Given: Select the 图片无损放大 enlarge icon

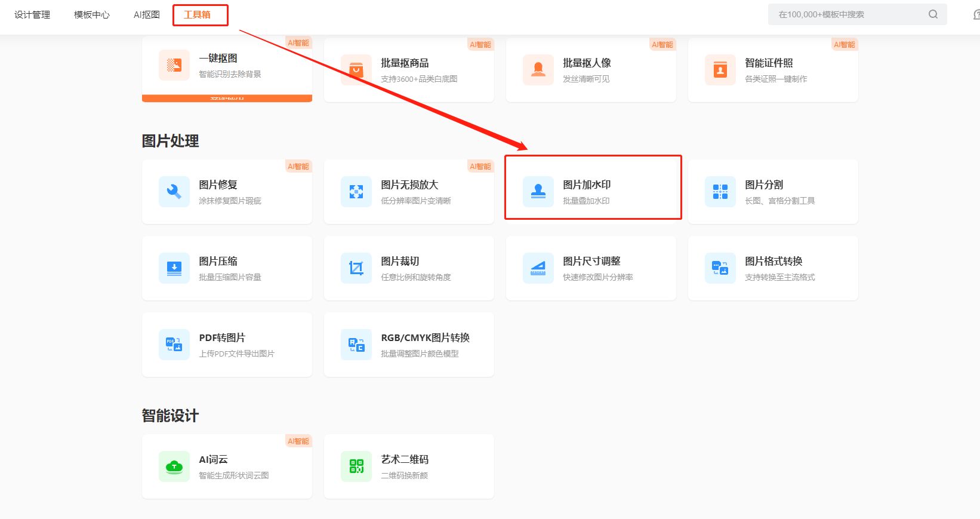Looking at the screenshot, I should click(x=356, y=192).
